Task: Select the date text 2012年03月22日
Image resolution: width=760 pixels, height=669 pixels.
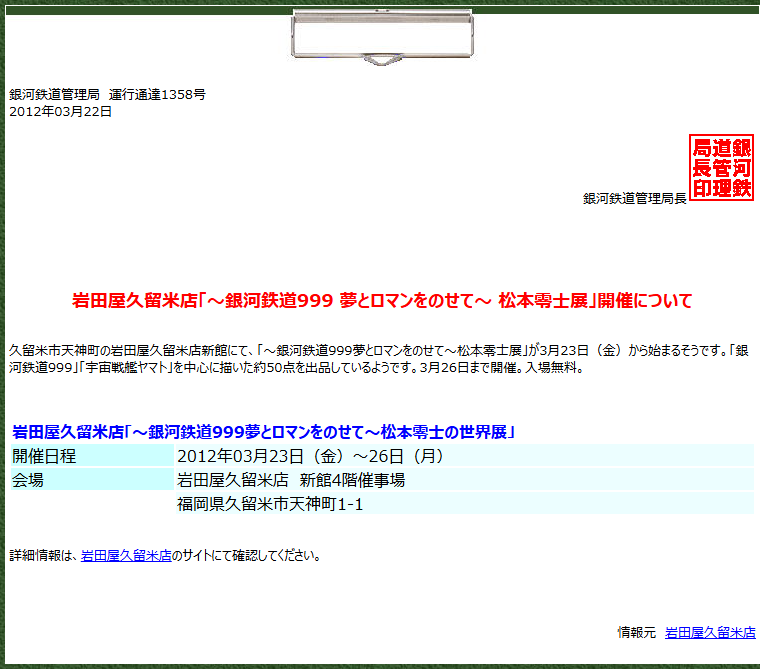Action: coord(61,112)
